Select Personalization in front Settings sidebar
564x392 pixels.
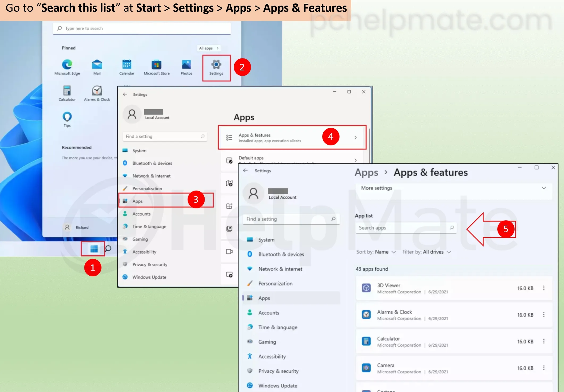(291, 284)
